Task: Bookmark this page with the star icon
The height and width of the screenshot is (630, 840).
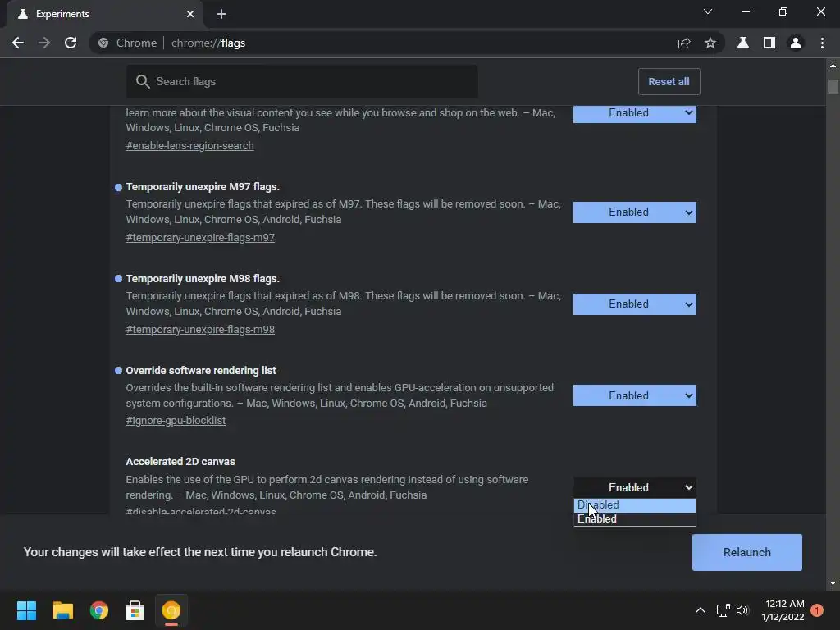Action: click(x=710, y=43)
